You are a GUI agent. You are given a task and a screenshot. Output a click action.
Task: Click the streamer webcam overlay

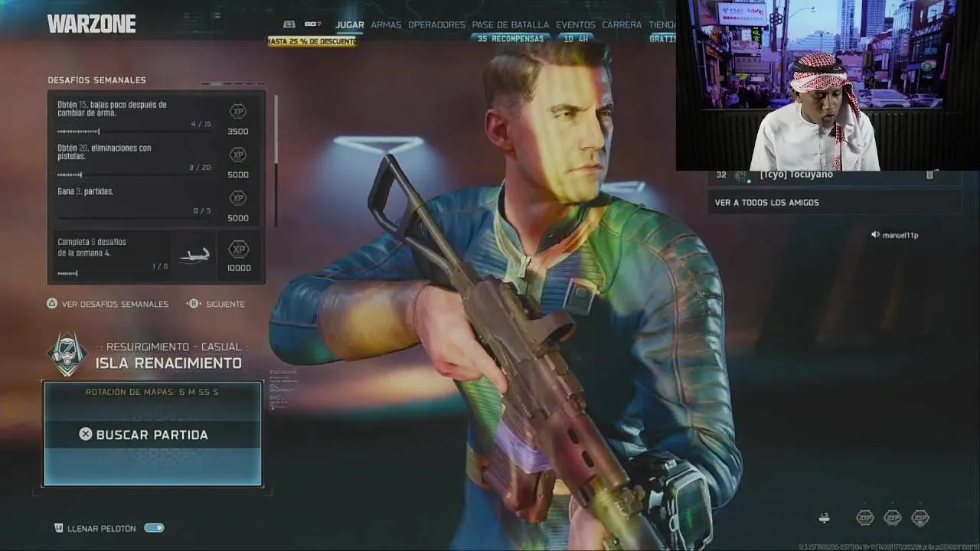coord(828,85)
